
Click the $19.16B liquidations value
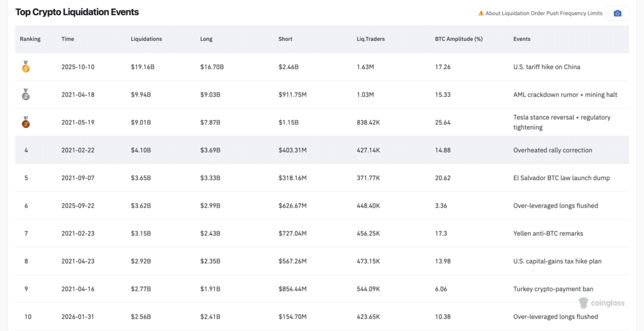pyautogui.click(x=143, y=67)
